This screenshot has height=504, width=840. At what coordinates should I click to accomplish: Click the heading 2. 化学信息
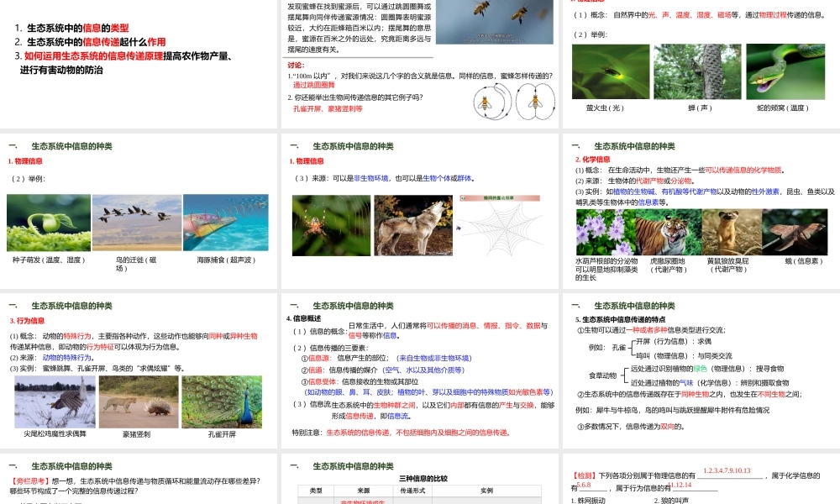pos(592,159)
